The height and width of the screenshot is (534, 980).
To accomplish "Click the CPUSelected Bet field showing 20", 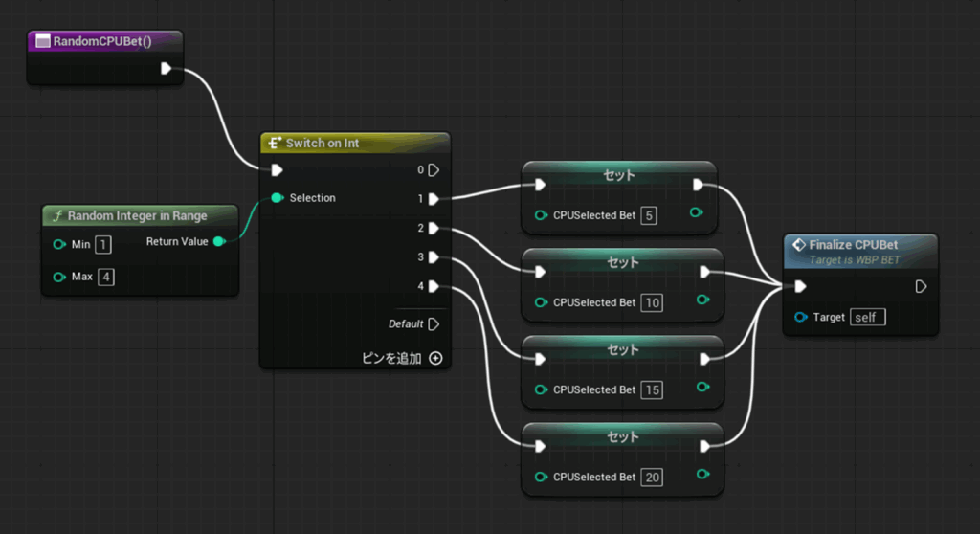I will pyautogui.click(x=653, y=477).
